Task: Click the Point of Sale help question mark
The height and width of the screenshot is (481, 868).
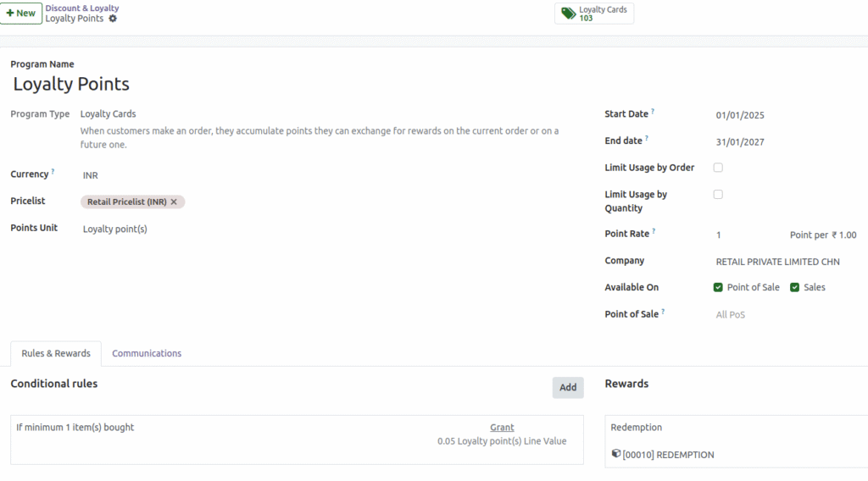Action: [x=663, y=312]
